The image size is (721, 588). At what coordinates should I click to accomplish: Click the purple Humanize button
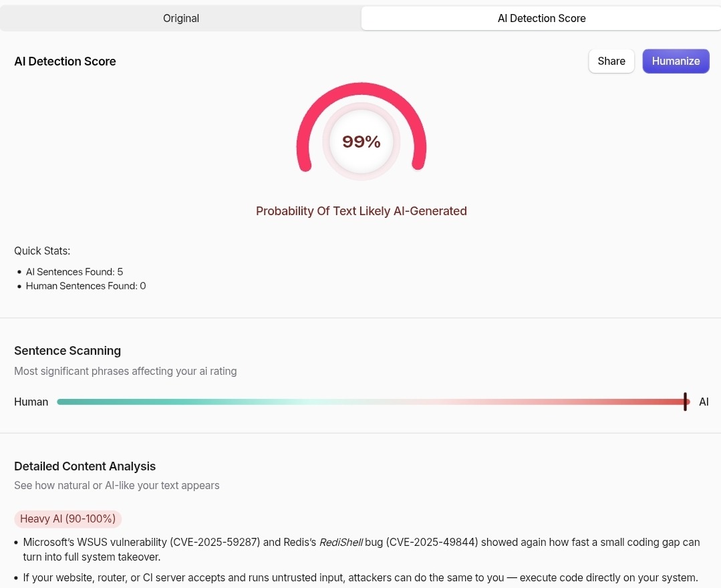click(676, 61)
